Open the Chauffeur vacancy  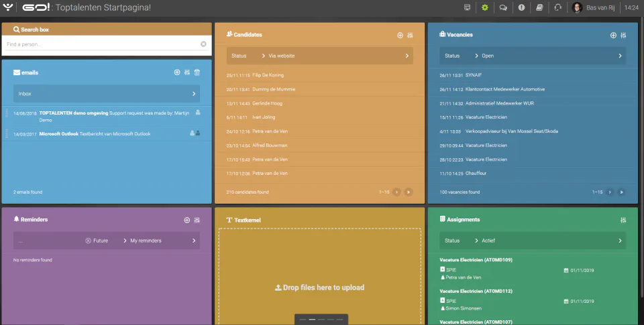[x=476, y=173]
